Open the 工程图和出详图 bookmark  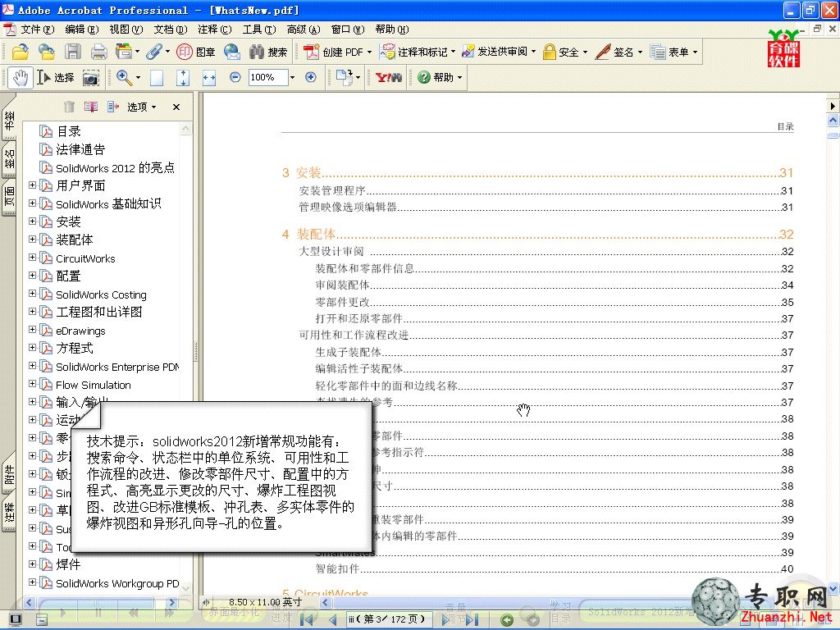tap(99, 312)
